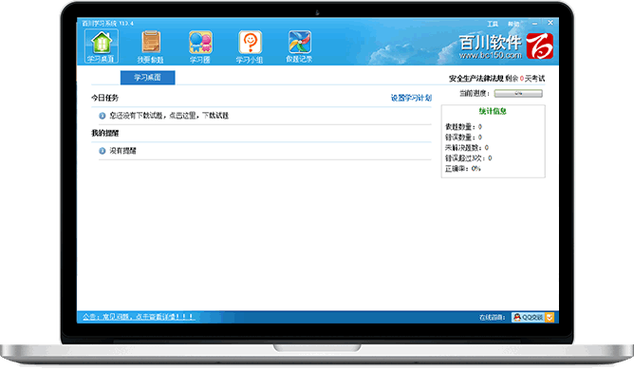Open the 学习小组 question-face icon
The height and width of the screenshot is (370, 634).
(250, 46)
